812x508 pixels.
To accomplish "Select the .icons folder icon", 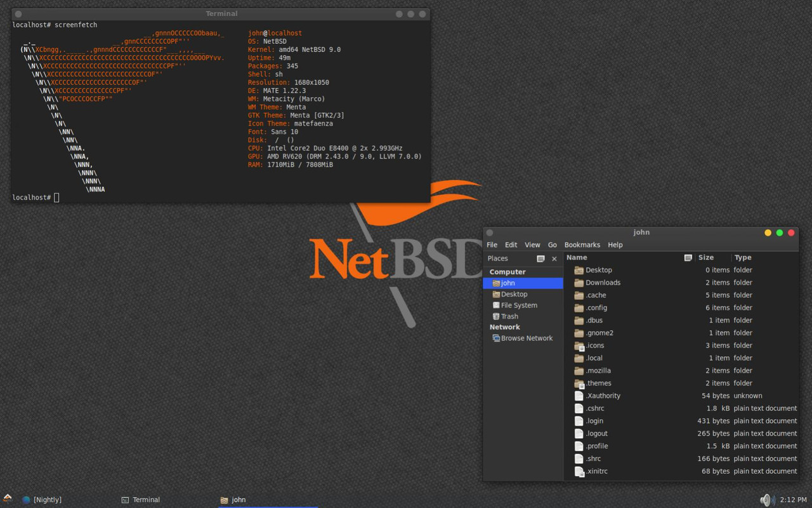I will pyautogui.click(x=579, y=345).
